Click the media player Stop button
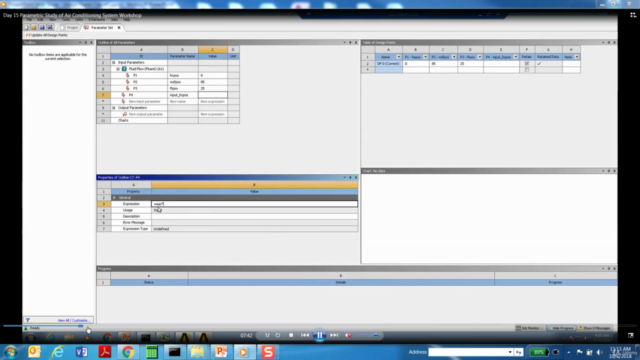Image resolution: width=640 pixels, height=360 pixels. coord(291,335)
